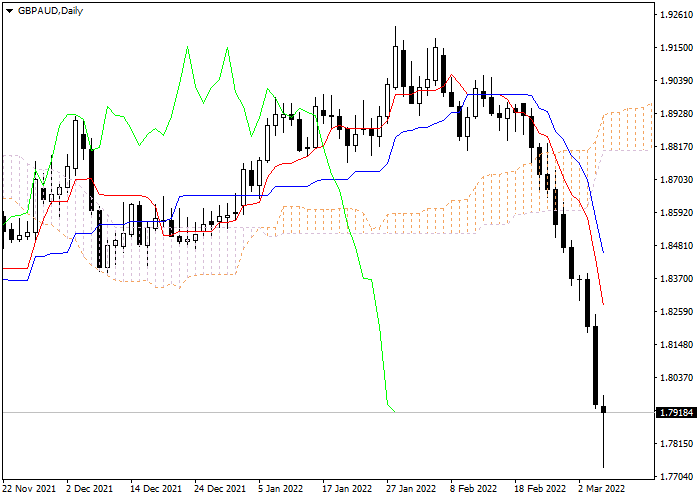Click the 27 Jan 2022 date label
The width and height of the screenshot is (700, 500).
click(411, 488)
